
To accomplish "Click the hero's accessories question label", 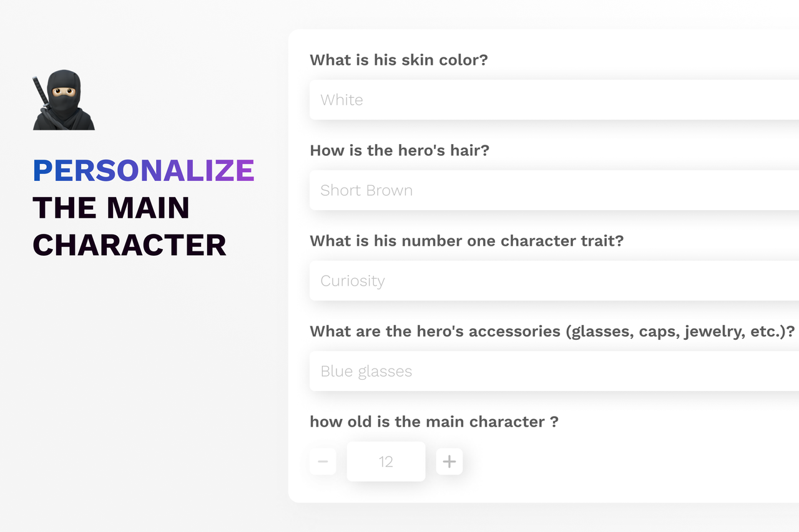I will (552, 332).
